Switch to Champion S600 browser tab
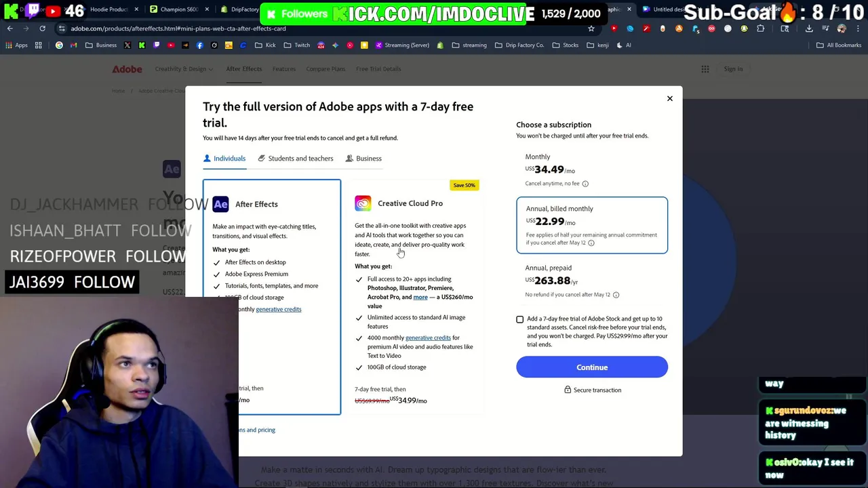868x488 pixels. (x=178, y=9)
